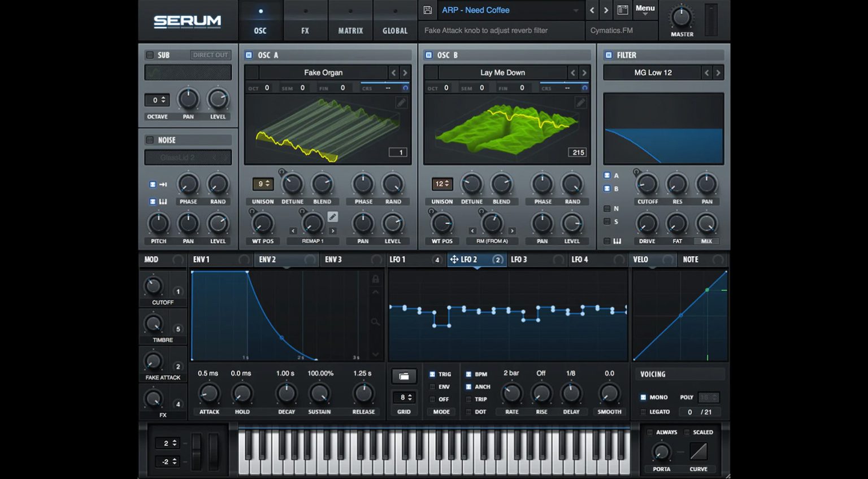Click the save preset disk icon
Viewport: 868px width, 479px height.
[428, 10]
